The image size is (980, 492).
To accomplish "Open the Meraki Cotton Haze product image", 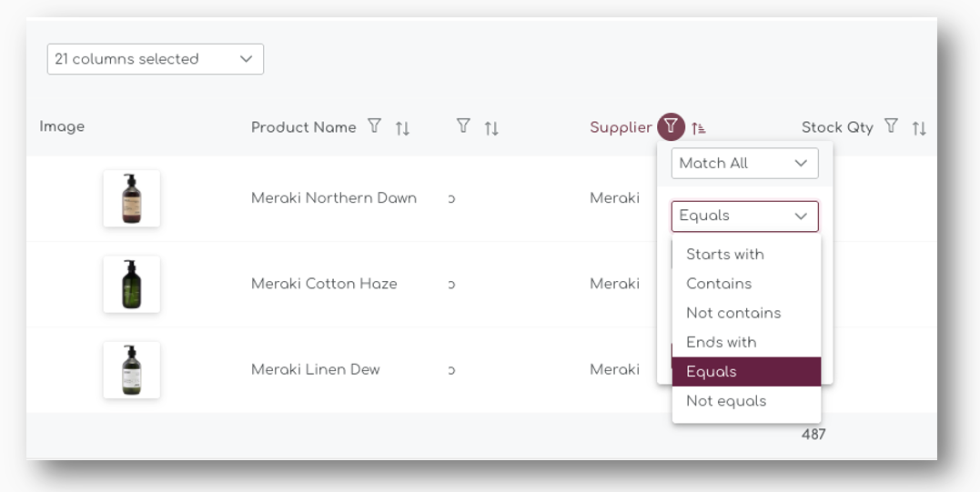I will pos(132,284).
